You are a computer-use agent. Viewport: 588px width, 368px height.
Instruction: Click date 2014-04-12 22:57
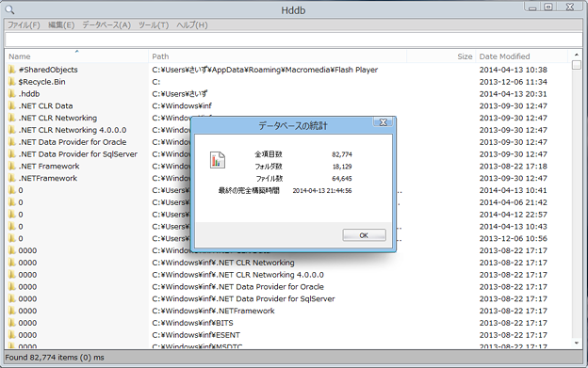click(x=513, y=215)
